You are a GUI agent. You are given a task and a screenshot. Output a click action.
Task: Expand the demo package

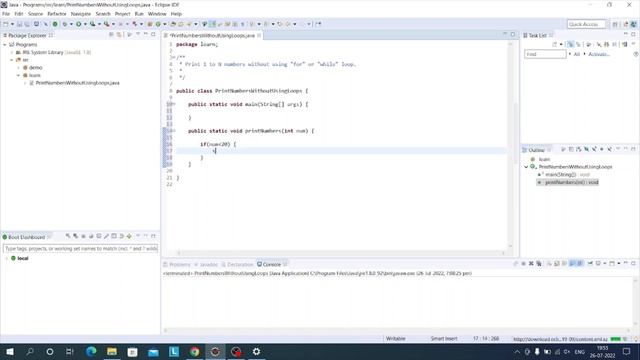click(19, 67)
